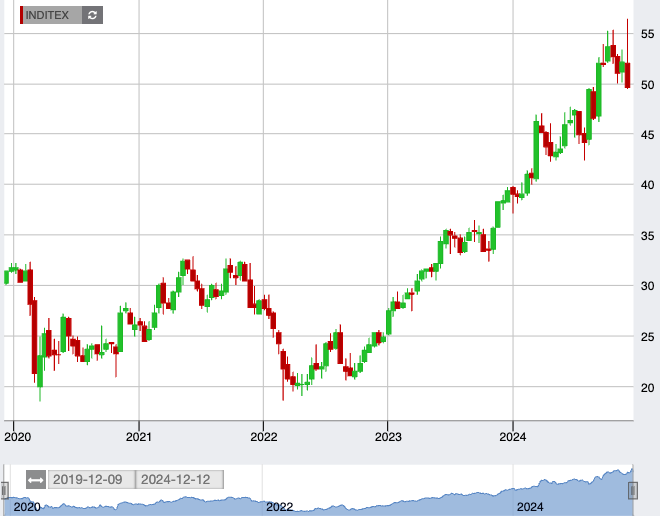This screenshot has width=662, height=520.
Task: Click the 2022 x-axis label on main chart
Action: tap(263, 437)
